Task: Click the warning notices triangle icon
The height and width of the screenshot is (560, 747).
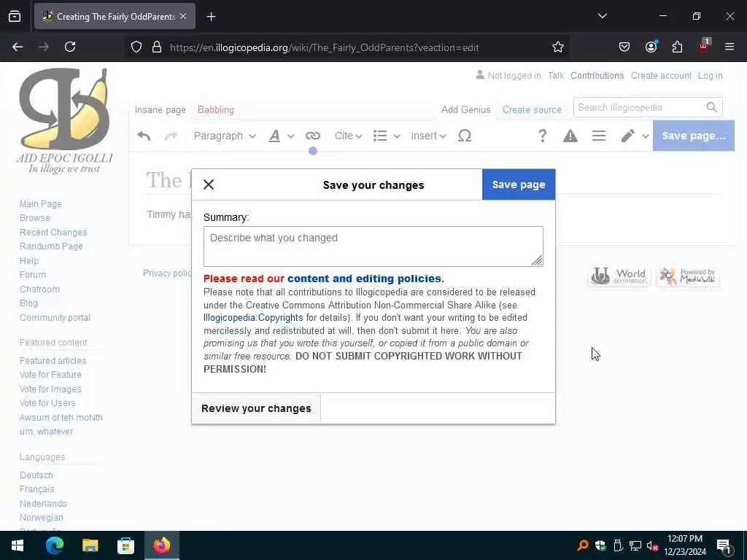Action: (570, 136)
